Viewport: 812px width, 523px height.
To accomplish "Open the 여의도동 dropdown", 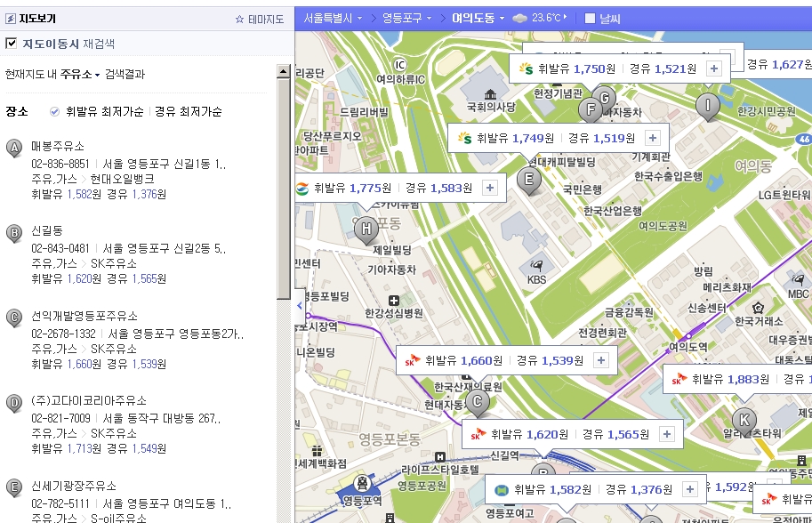I will (478, 19).
